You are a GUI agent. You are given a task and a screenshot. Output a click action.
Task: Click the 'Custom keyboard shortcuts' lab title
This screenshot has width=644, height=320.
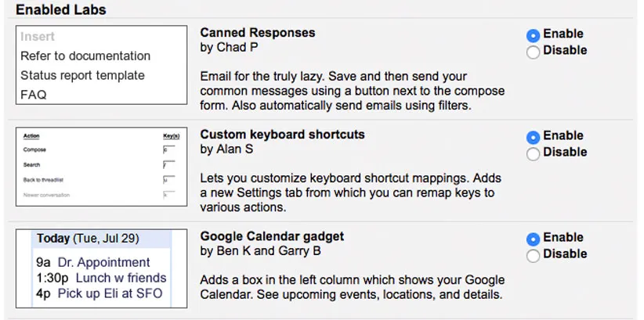pos(282,135)
